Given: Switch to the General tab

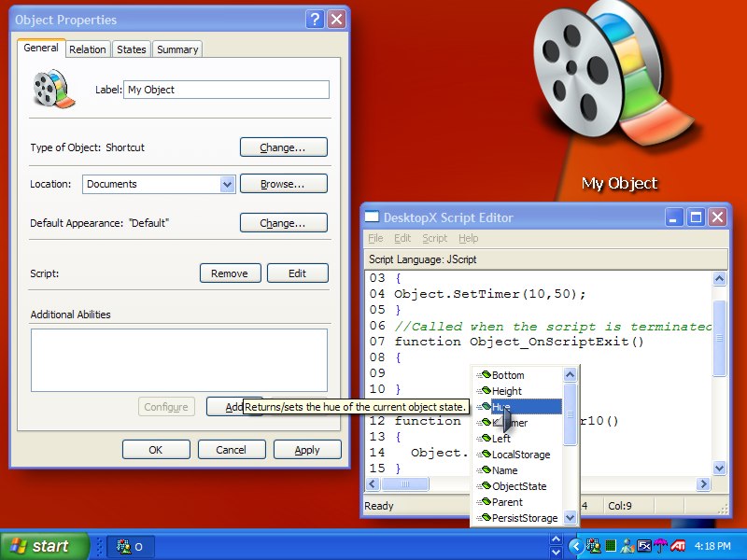Looking at the screenshot, I should pyautogui.click(x=41, y=49).
